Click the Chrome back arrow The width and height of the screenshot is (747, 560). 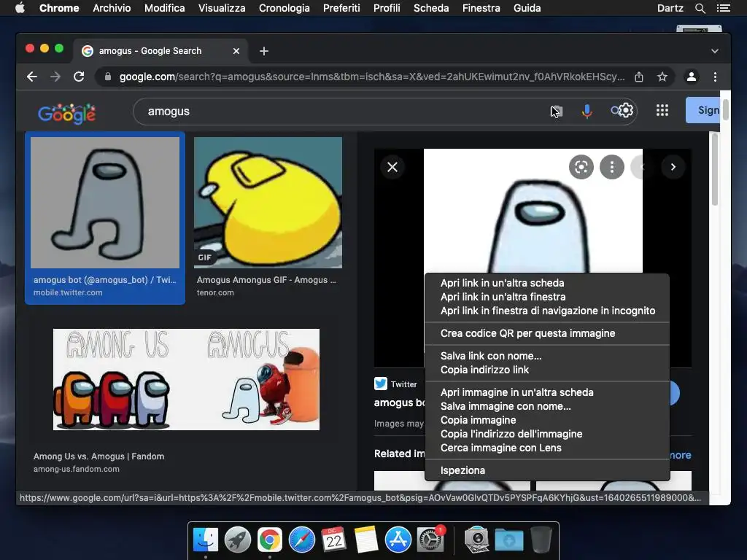pos(32,77)
